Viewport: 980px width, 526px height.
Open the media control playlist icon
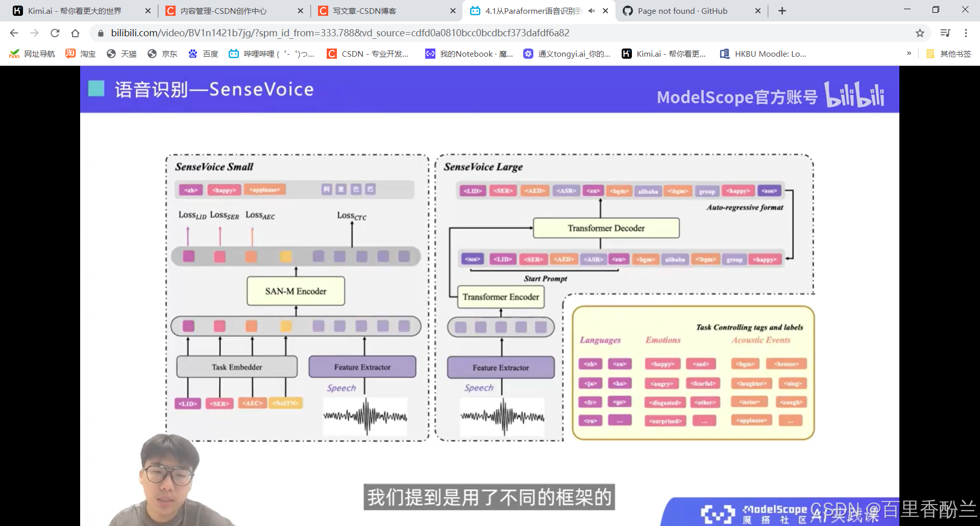945,33
